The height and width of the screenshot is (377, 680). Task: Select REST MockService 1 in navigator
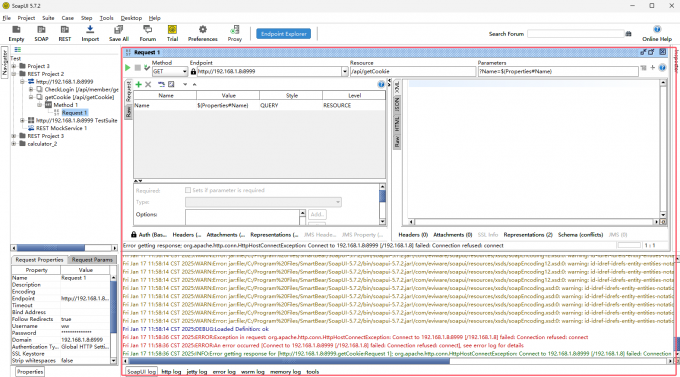[x=61, y=128]
